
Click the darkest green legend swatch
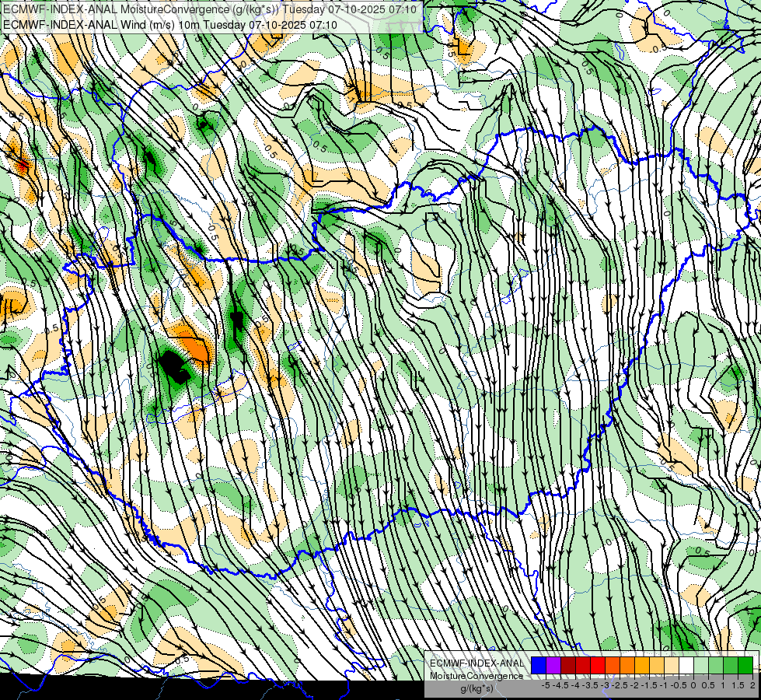(x=745, y=665)
